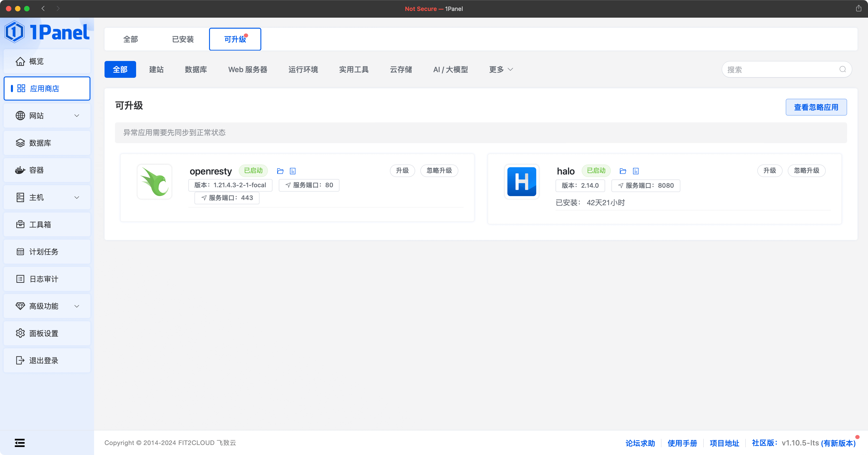Switch to the 已安装 installed tab
The width and height of the screenshot is (868, 455).
click(183, 39)
